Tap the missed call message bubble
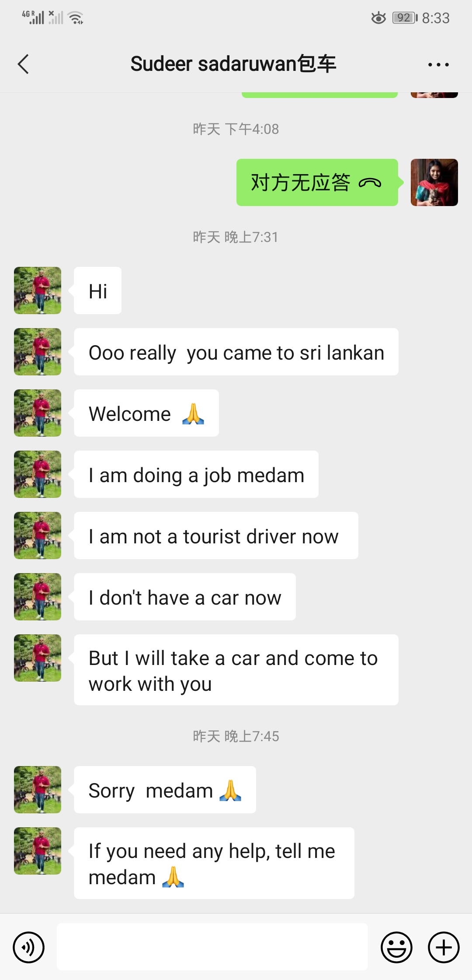 pyautogui.click(x=317, y=182)
